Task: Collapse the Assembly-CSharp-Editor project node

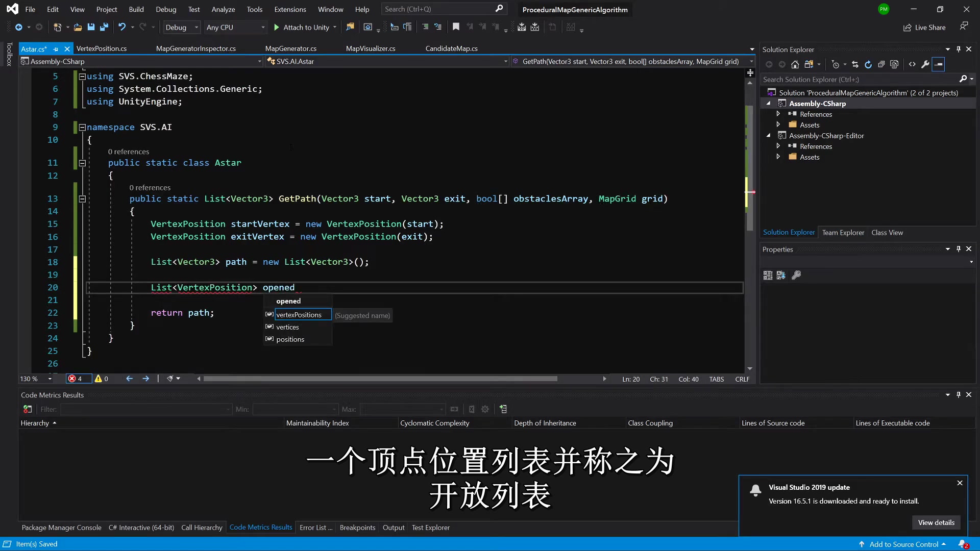Action: [769, 135]
